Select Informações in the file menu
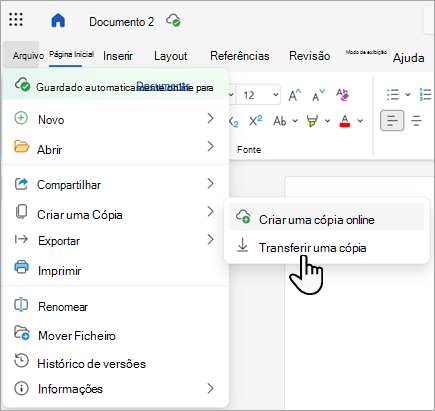The image size is (435, 411). (115, 389)
